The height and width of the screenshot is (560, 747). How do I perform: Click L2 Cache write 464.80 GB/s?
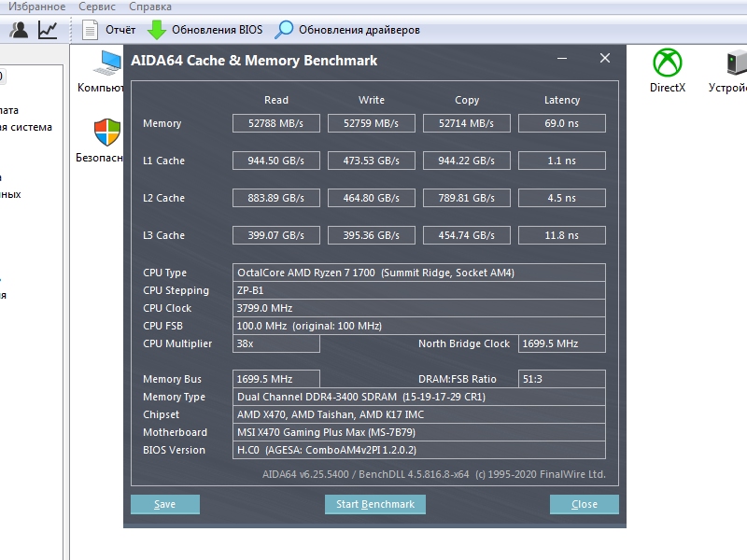tap(372, 198)
